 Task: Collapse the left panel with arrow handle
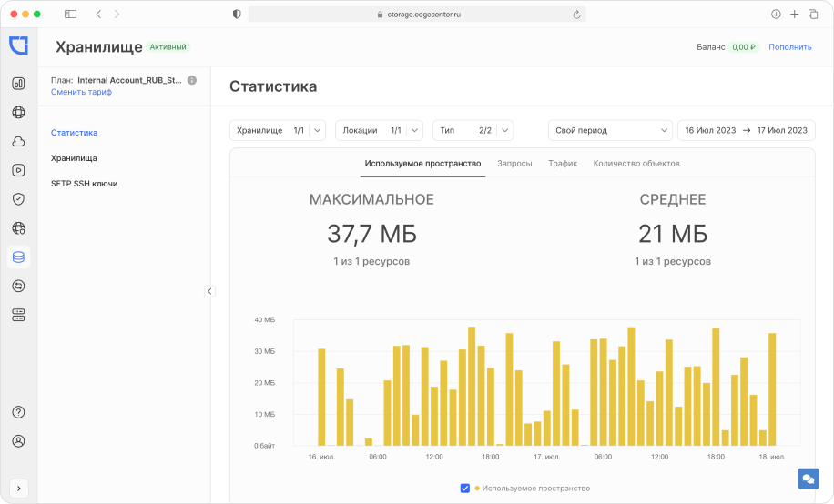(x=209, y=291)
